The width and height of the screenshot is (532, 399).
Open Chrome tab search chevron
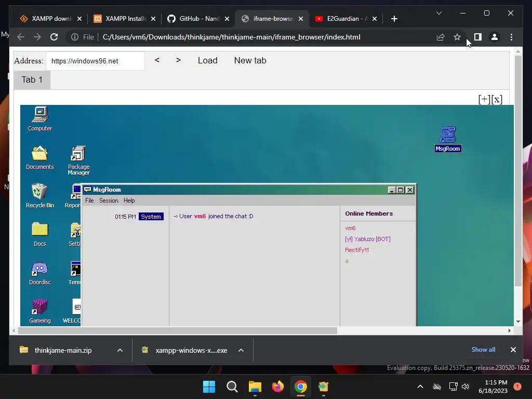pos(438,13)
